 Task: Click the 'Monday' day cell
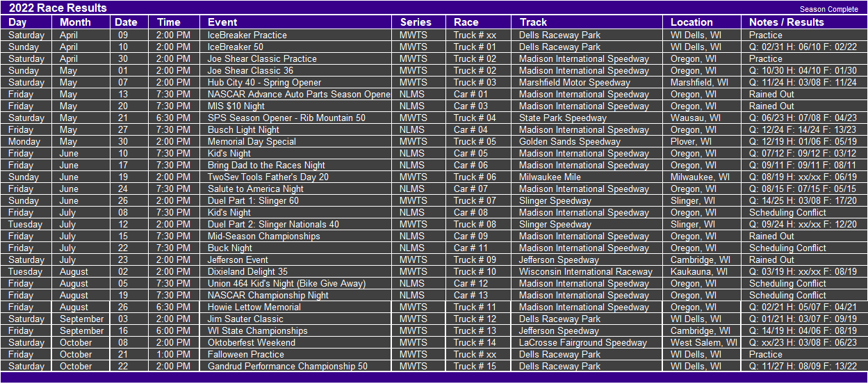coord(24,141)
